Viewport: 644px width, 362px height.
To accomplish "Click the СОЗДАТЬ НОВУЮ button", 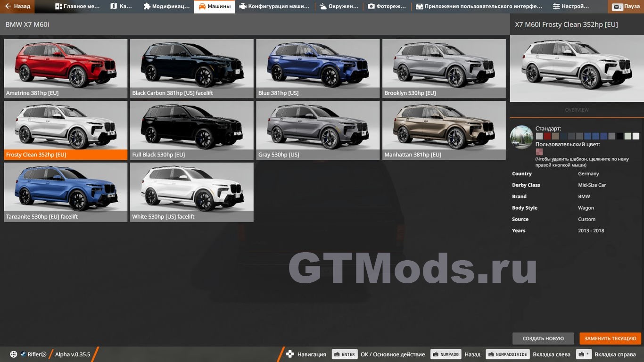I will [543, 338].
